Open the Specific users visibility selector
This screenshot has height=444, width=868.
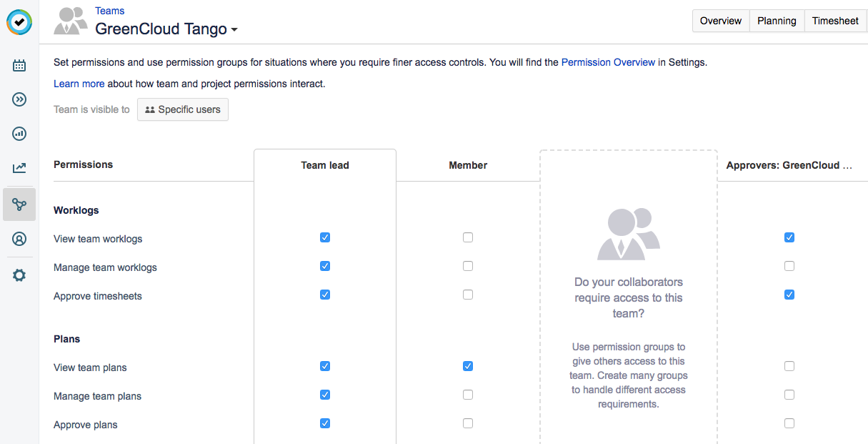(182, 109)
